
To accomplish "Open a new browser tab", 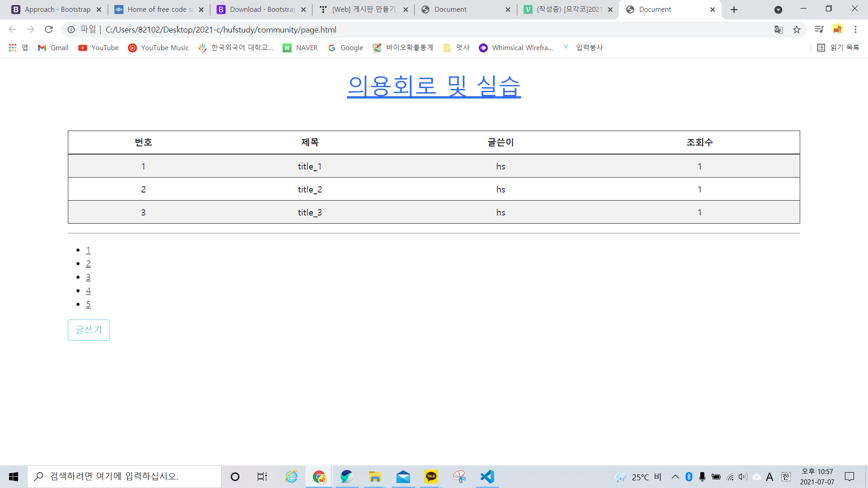I will click(734, 9).
